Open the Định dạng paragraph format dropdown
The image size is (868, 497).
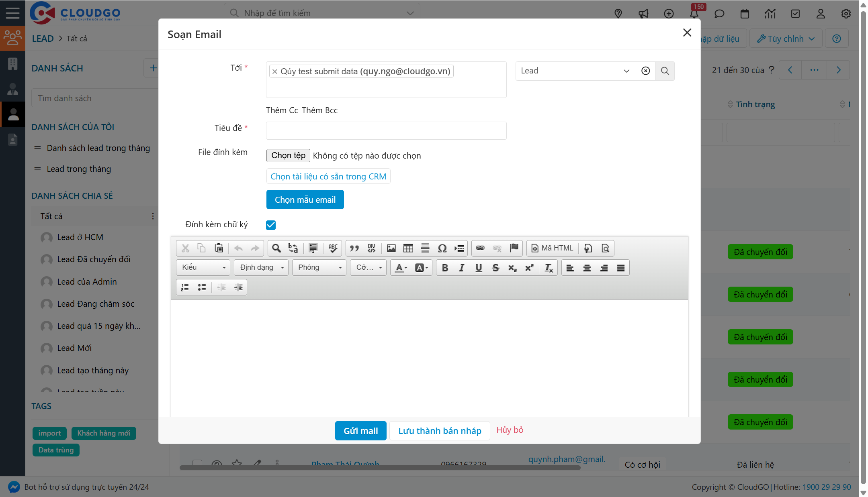[261, 267]
